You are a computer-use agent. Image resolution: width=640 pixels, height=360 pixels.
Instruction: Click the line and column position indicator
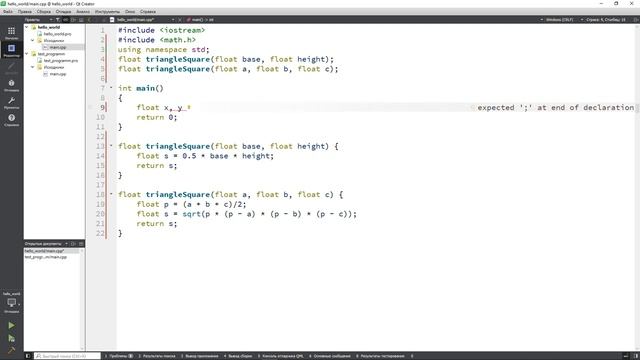pyautogui.click(x=606, y=20)
